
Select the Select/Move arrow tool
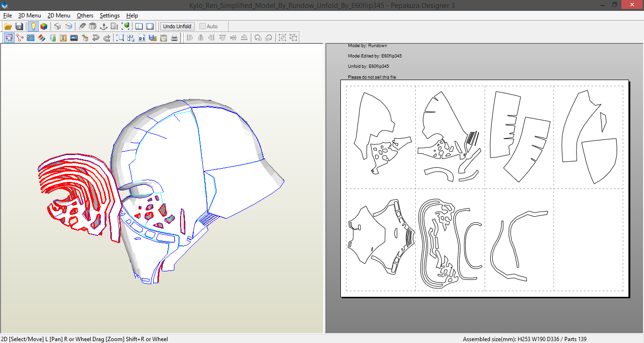[x=9, y=38]
